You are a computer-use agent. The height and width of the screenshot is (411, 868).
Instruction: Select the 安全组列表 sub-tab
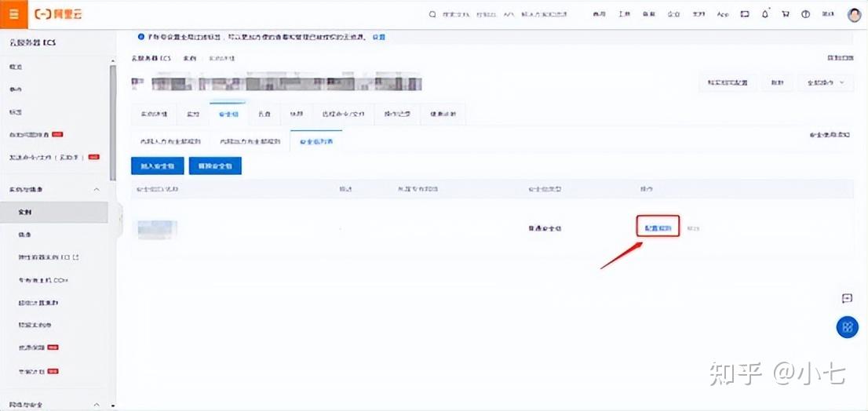coord(316,141)
